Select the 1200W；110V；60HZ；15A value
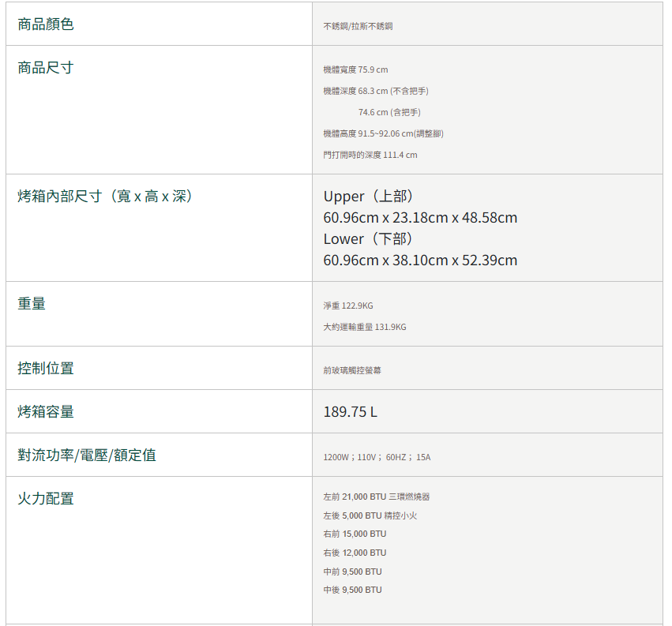Screen dimensions: 672x626 377,457
